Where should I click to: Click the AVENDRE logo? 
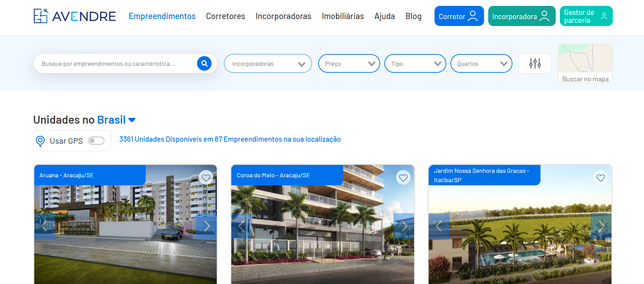pos(75,16)
